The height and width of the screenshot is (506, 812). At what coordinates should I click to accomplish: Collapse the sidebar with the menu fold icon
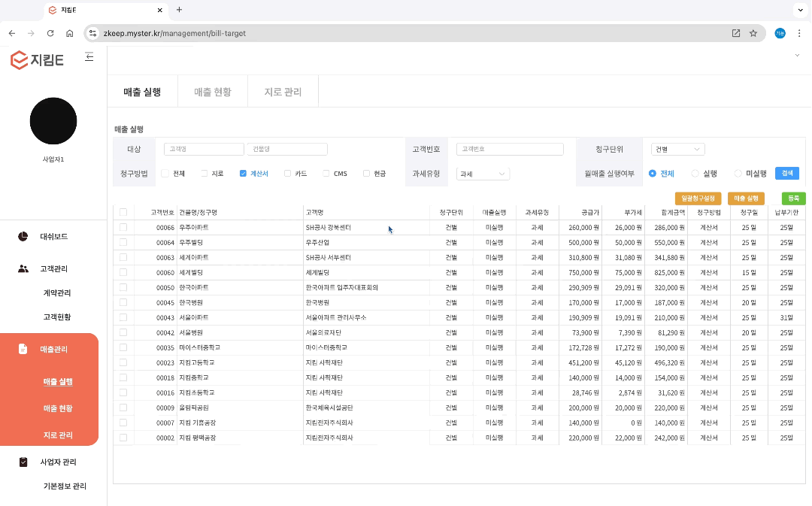89,57
